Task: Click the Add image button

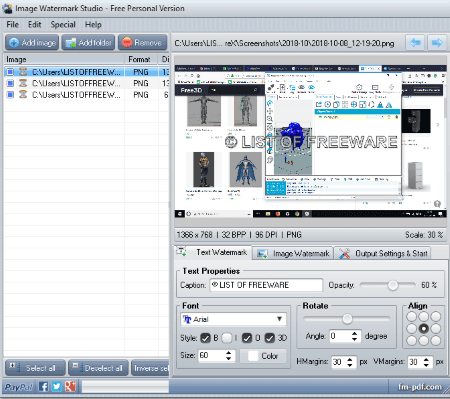Action: pos(32,42)
